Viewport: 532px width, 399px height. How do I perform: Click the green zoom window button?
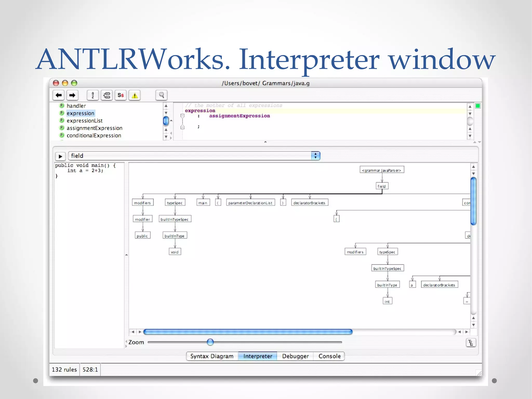tap(74, 83)
